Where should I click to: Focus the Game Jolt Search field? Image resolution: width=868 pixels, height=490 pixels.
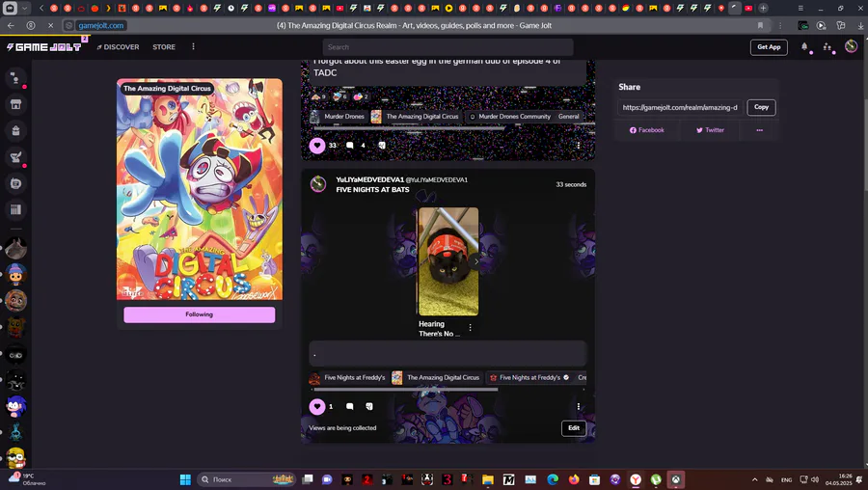point(448,47)
